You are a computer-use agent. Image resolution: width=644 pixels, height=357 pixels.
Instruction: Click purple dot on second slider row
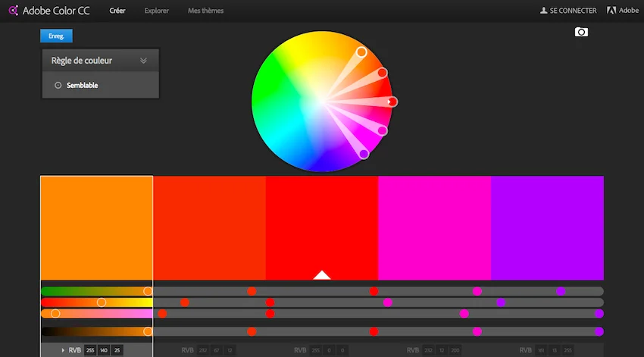pos(501,302)
